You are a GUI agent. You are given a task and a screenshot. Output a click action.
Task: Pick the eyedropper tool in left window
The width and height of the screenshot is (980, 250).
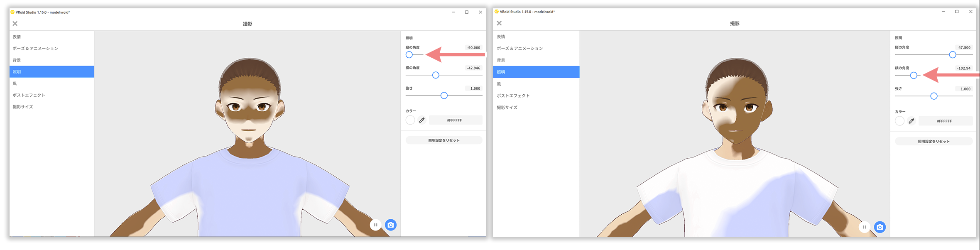click(422, 120)
